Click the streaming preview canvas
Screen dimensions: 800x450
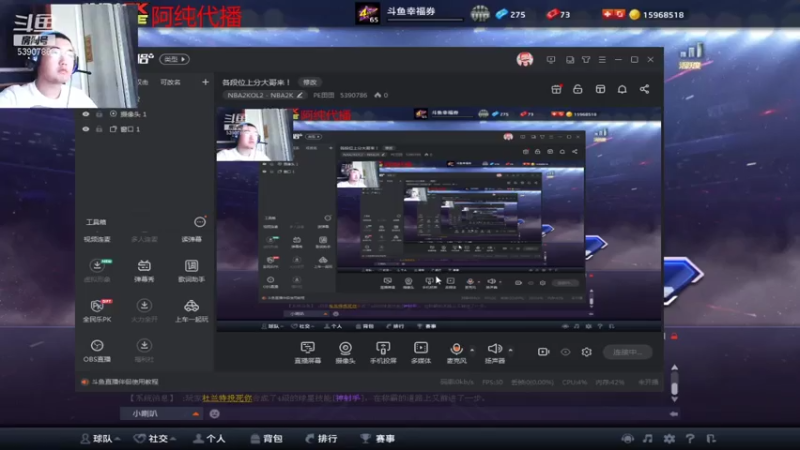click(439, 220)
